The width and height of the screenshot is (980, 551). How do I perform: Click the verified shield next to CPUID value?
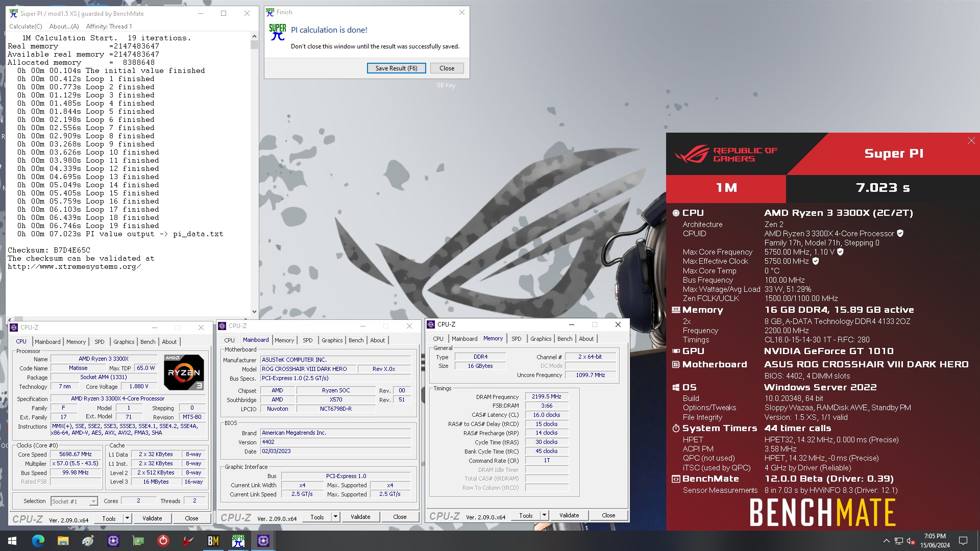coord(900,233)
